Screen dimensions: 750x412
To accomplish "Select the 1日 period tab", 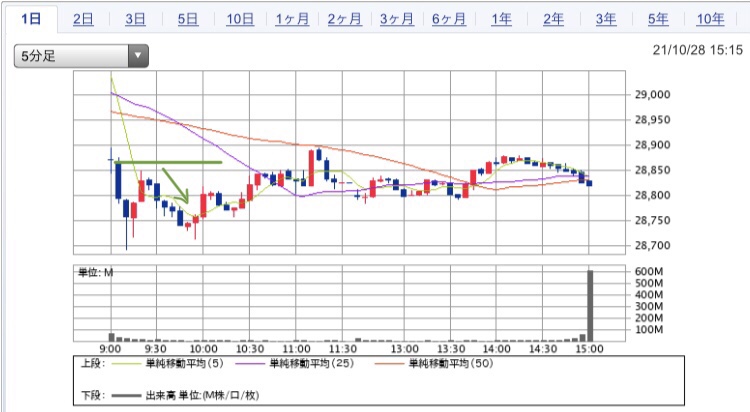I will pyautogui.click(x=31, y=19).
